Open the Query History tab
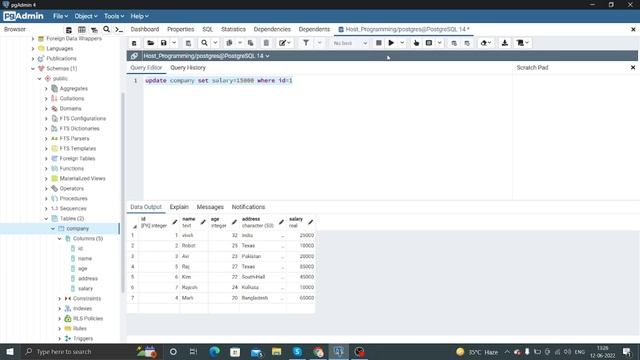The height and width of the screenshot is (360, 640). coord(188,68)
